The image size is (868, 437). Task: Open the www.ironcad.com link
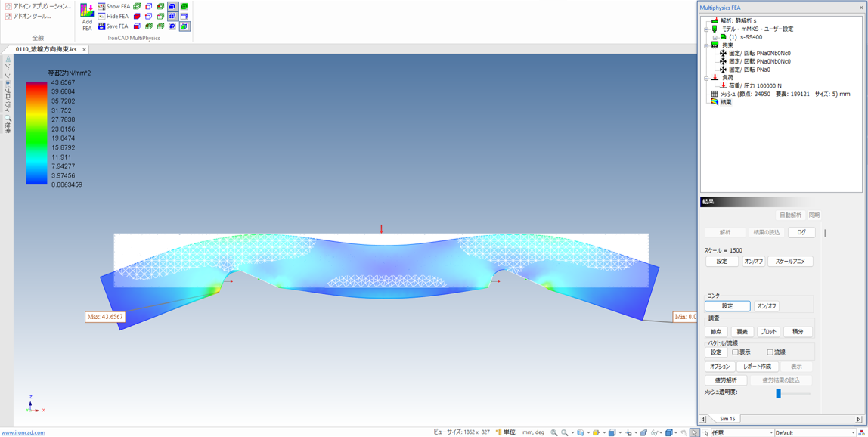[23, 432]
